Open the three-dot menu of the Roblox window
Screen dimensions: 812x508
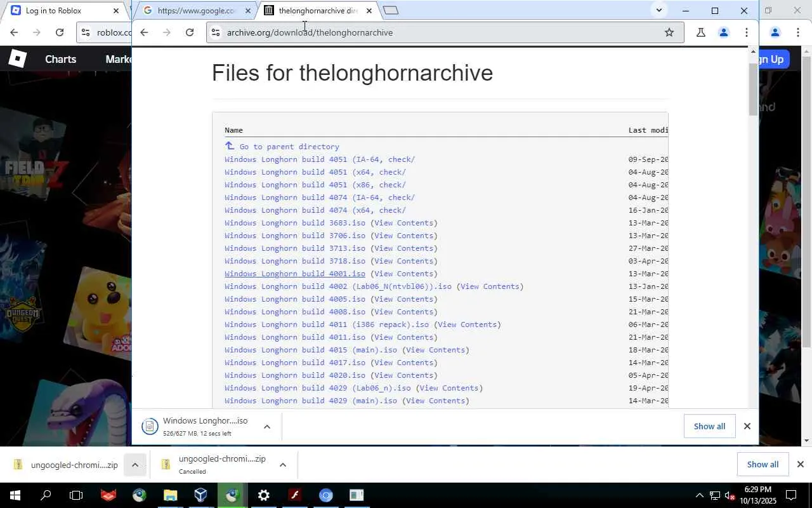pos(797,32)
